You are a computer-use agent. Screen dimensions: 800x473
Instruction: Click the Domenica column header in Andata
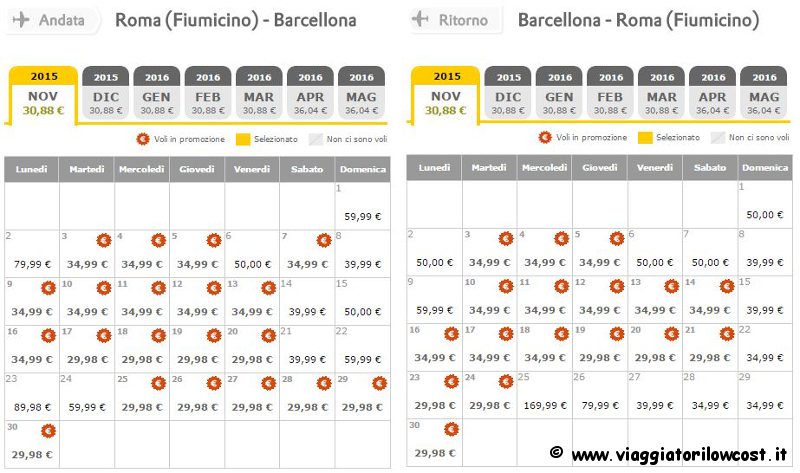pyautogui.click(x=363, y=169)
